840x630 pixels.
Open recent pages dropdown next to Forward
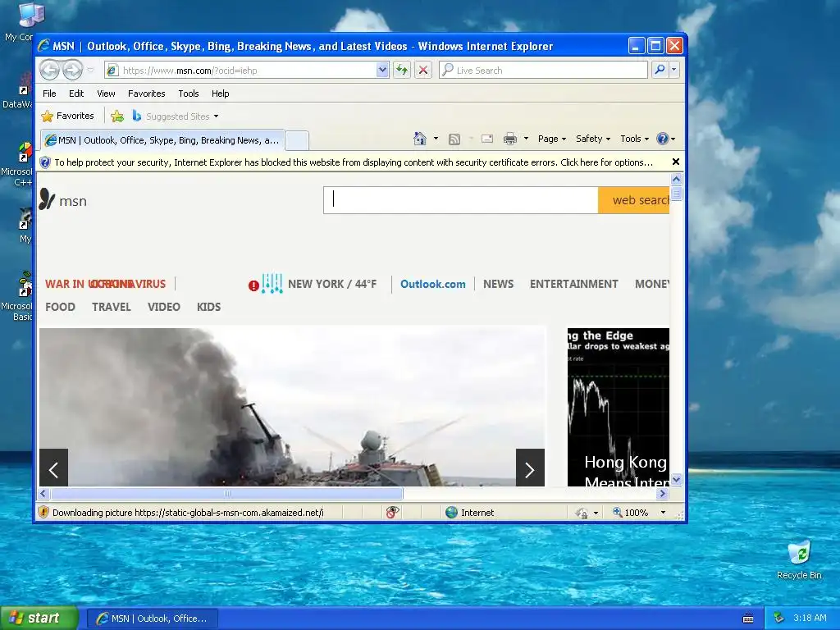pos(90,71)
